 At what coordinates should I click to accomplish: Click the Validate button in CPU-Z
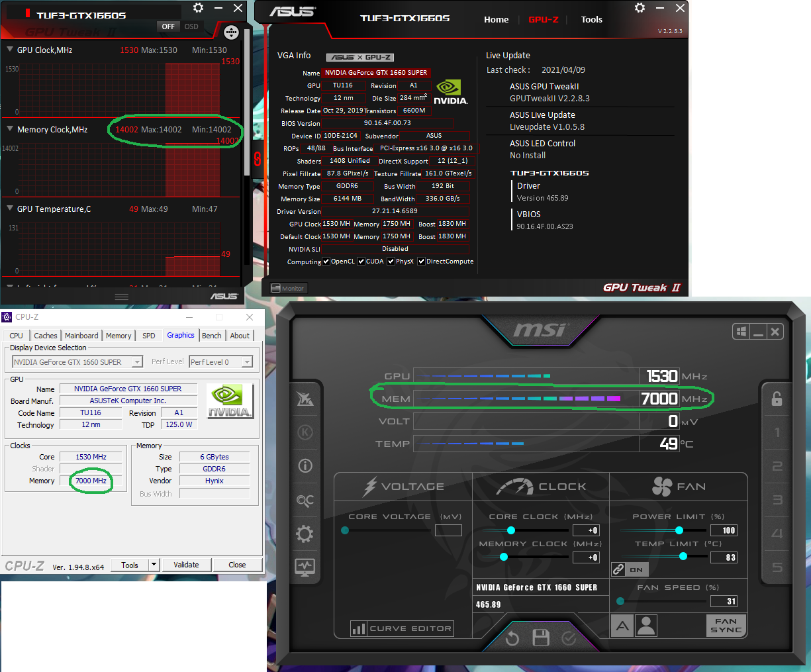pyautogui.click(x=186, y=565)
